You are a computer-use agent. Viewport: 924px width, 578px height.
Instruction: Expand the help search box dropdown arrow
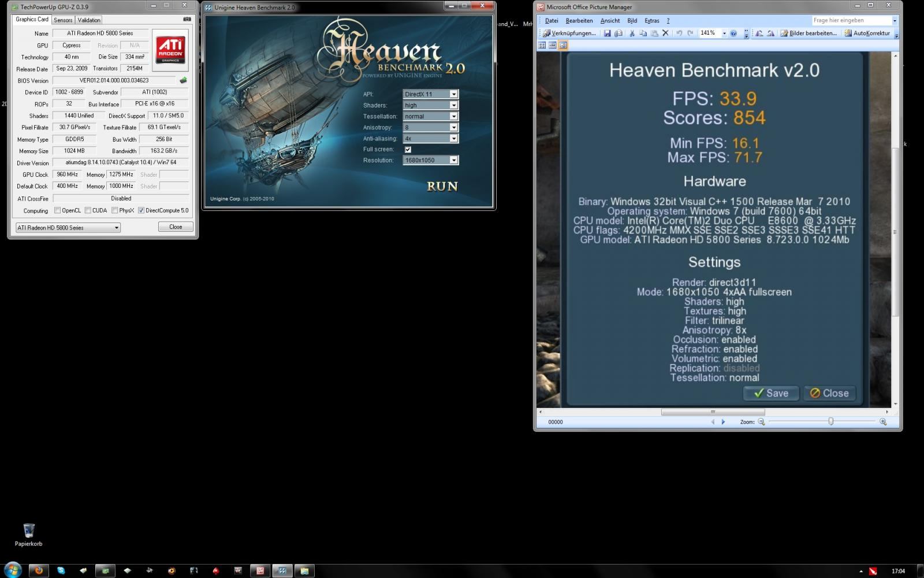(x=895, y=21)
